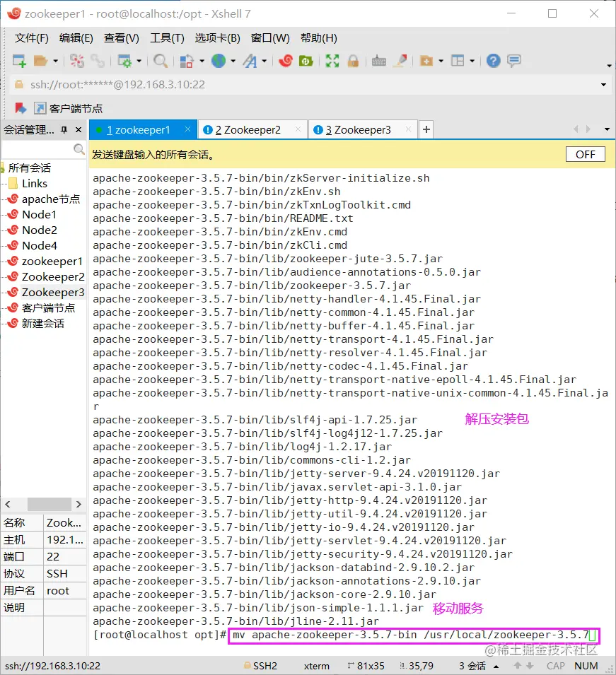Click the chat bubble feedback icon
This screenshot has height=675, width=616.
pos(514,61)
